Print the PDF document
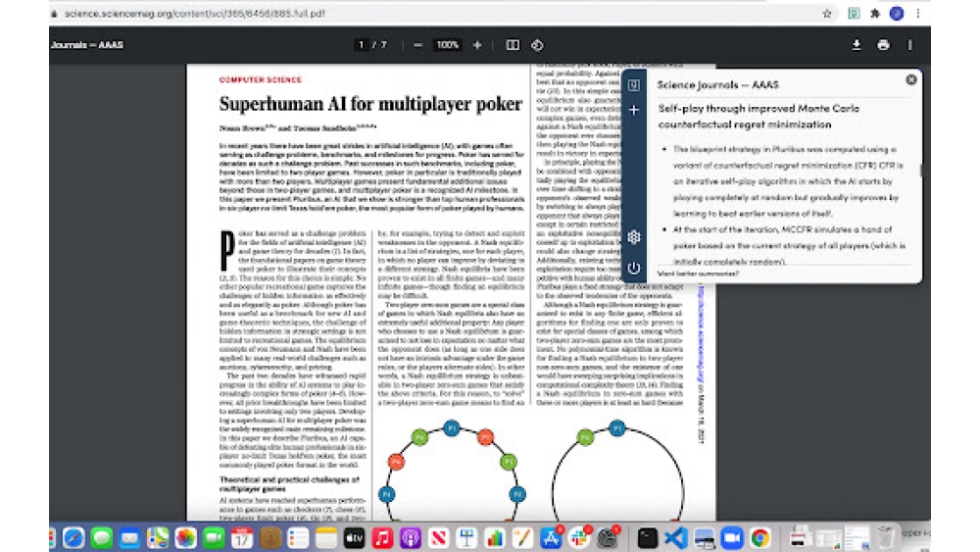Screen dimensions: 980x552 pos(883,45)
